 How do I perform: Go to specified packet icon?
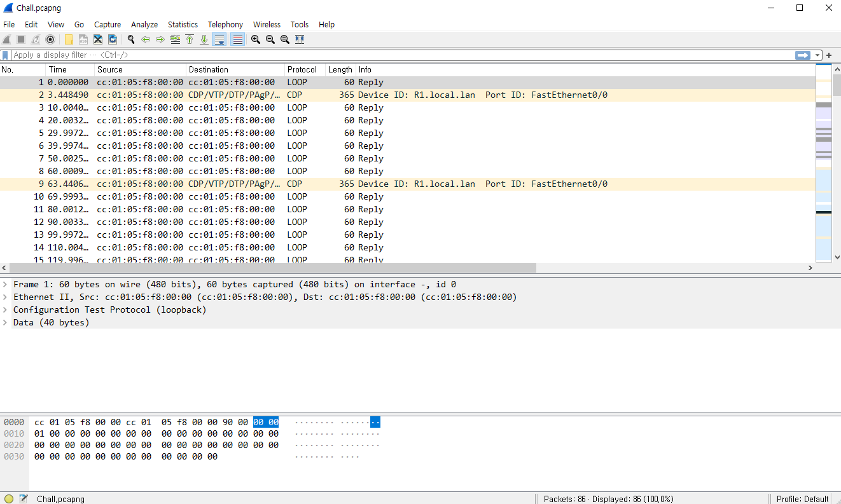click(x=175, y=39)
